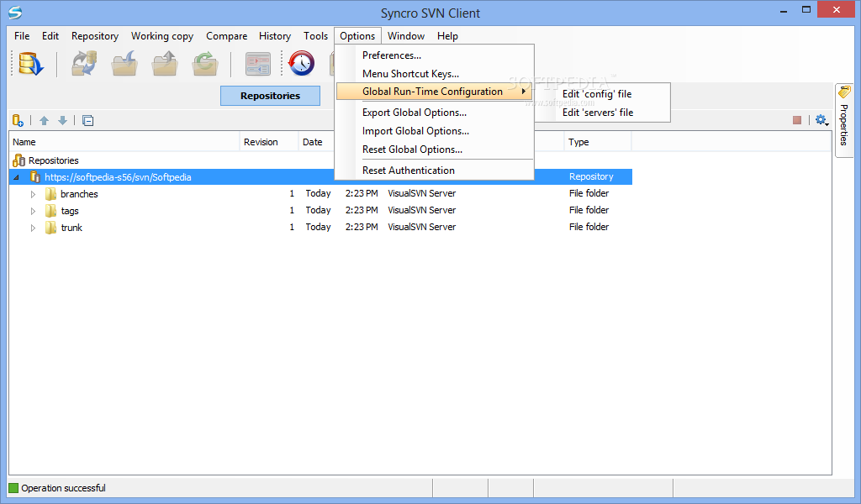861x504 pixels.
Task: Select the Repositories root tree row
Action: click(320, 160)
